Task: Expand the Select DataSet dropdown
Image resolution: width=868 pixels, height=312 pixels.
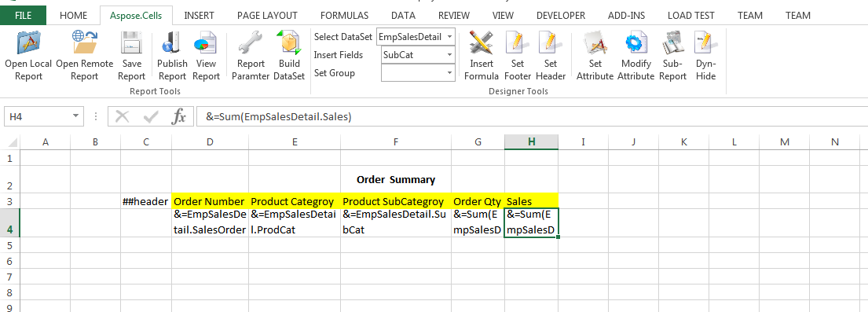Action: point(449,37)
